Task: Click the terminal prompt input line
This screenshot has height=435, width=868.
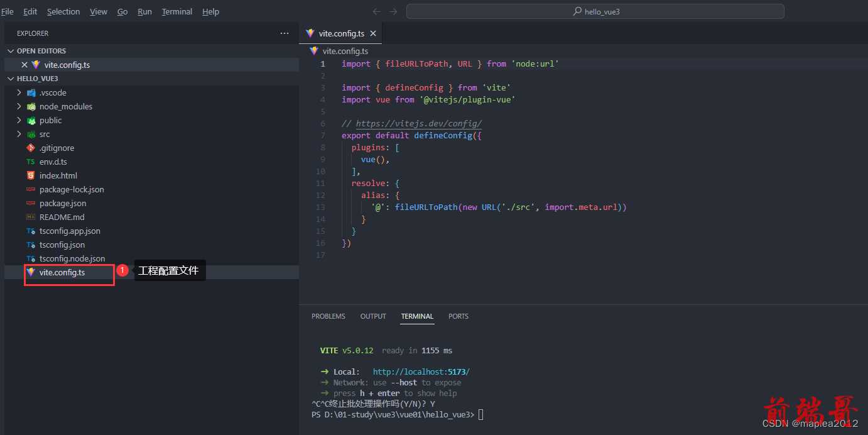Action: point(397,414)
